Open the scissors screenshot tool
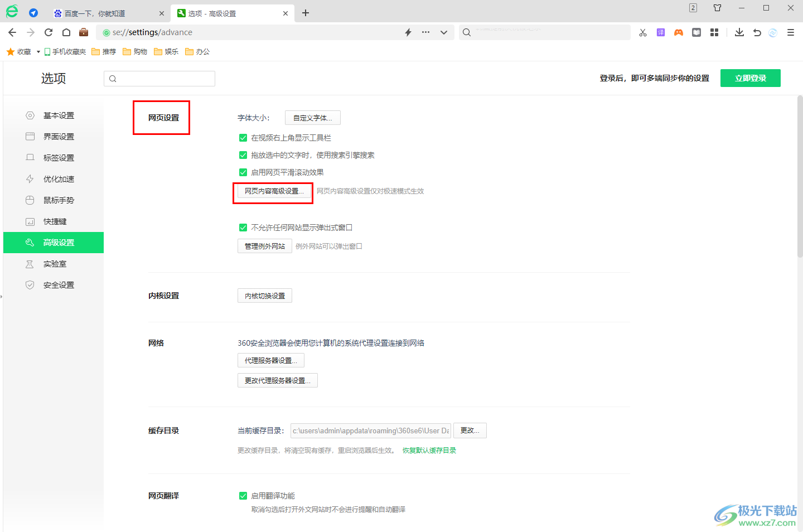The height and width of the screenshot is (532, 803). (643, 32)
